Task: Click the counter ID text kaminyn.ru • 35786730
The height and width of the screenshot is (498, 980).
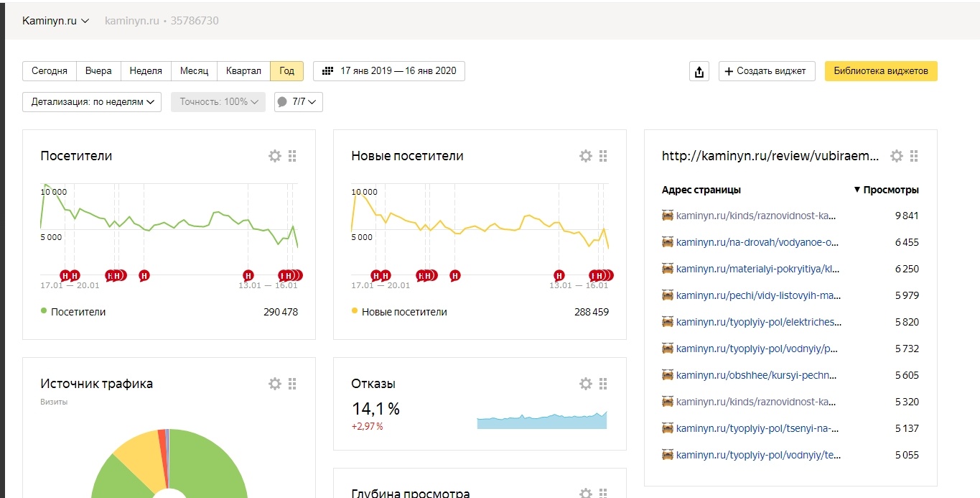Action: [162, 21]
